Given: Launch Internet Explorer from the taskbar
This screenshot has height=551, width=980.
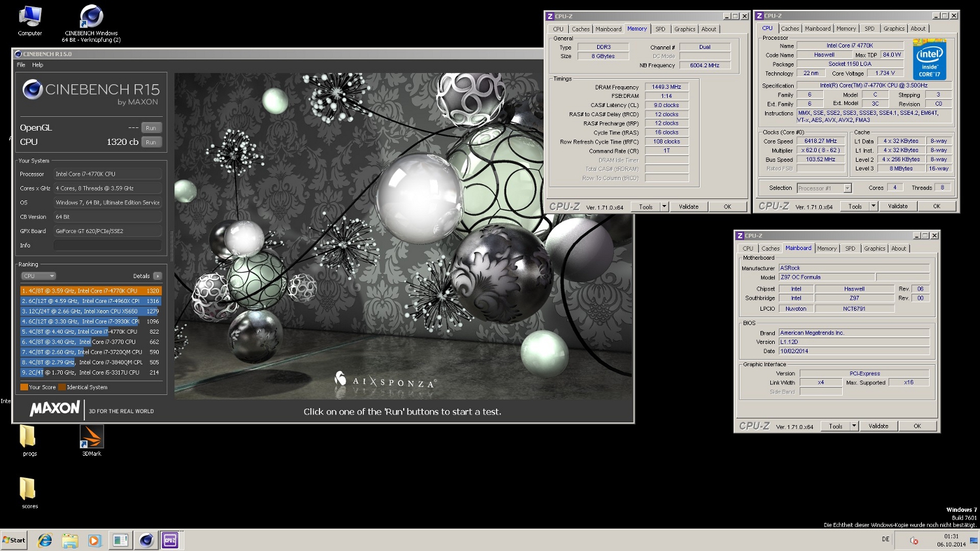Looking at the screenshot, I should 44,540.
